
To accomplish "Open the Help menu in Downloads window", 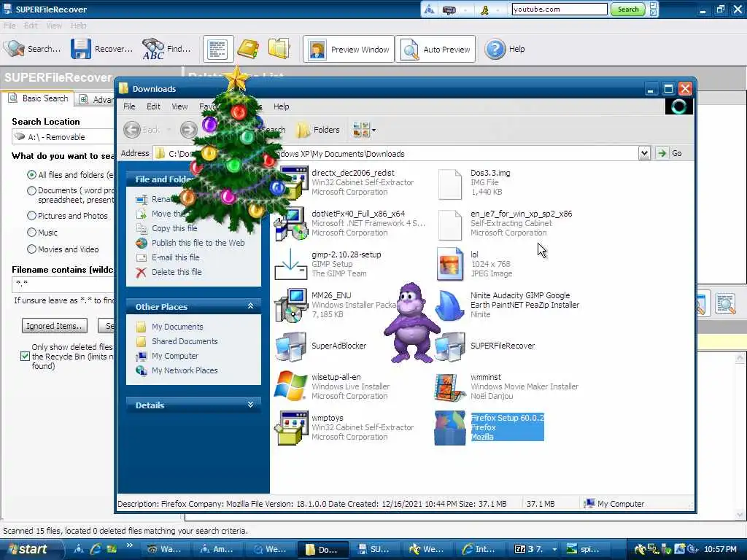I will pyautogui.click(x=281, y=106).
